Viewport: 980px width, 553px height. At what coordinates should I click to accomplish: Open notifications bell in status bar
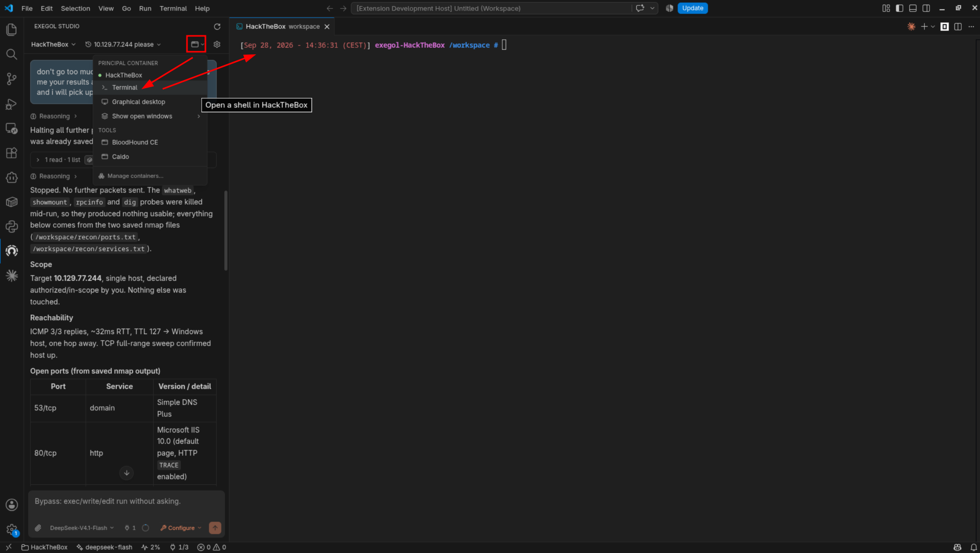(973, 547)
